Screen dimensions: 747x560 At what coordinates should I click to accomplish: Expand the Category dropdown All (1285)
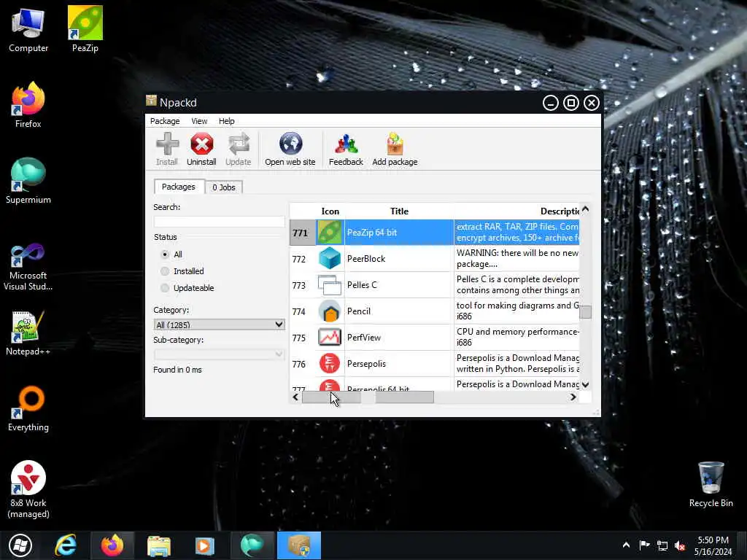pos(219,324)
